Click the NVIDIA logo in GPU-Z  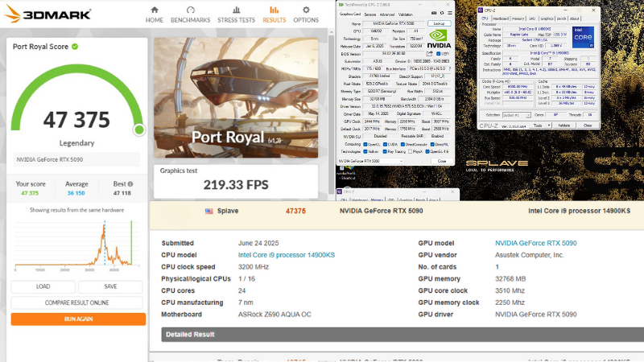(440, 39)
